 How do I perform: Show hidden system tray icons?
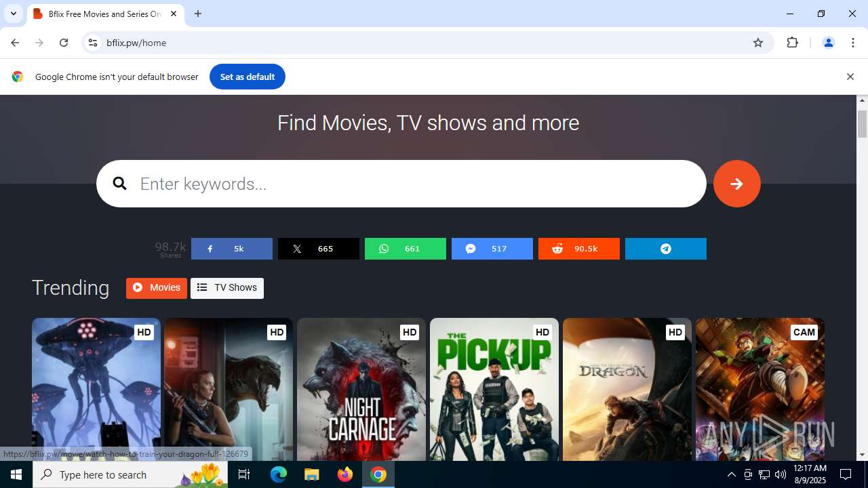pyautogui.click(x=731, y=474)
